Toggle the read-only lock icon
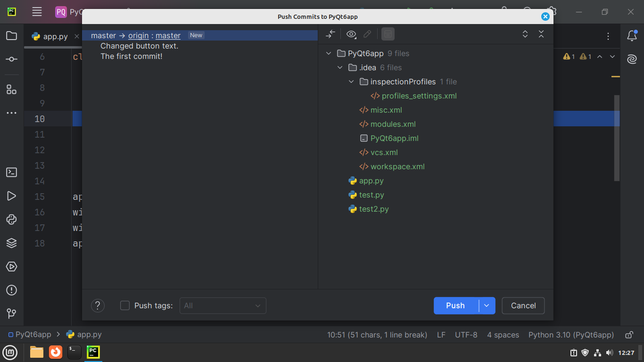Screen dimensions: 644x362 tap(629, 335)
